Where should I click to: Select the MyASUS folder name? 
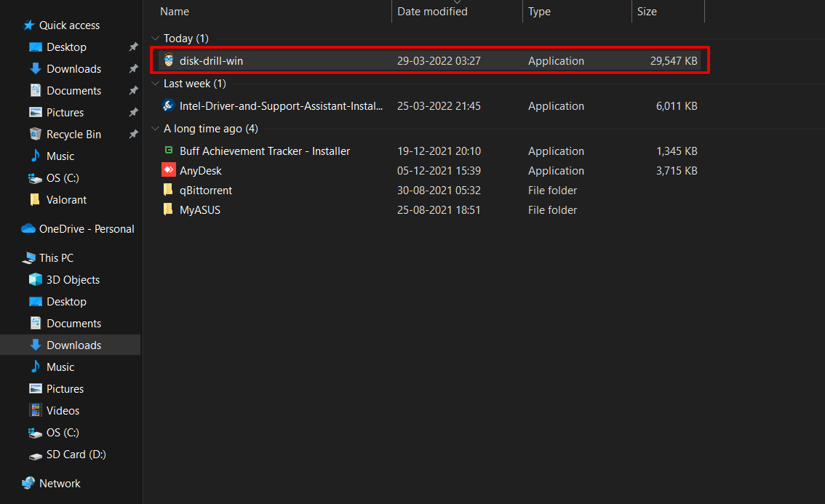(x=200, y=210)
